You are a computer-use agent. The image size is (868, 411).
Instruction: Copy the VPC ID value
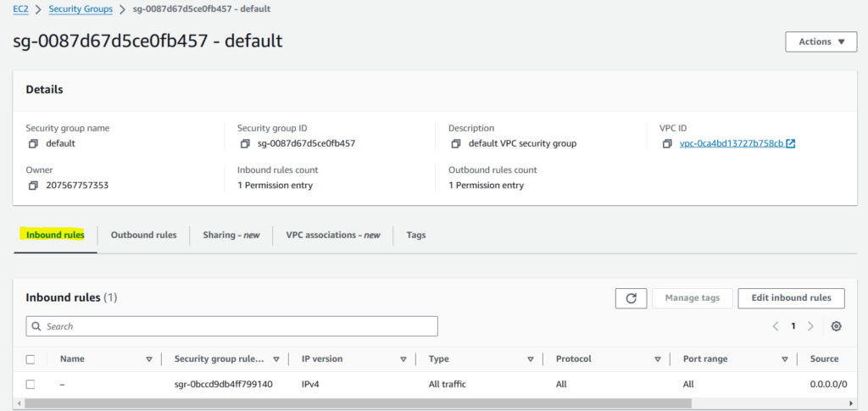667,144
